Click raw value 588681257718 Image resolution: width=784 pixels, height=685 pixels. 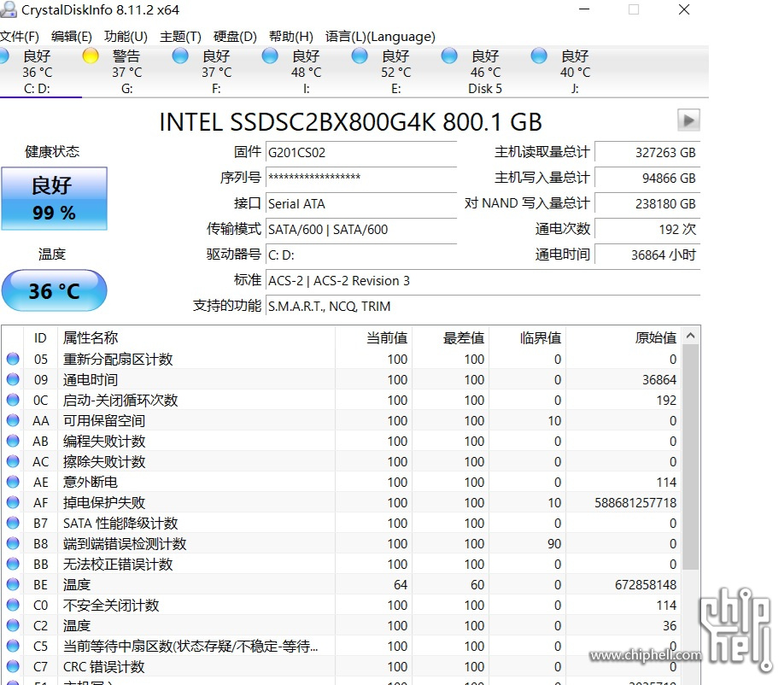[635, 502]
